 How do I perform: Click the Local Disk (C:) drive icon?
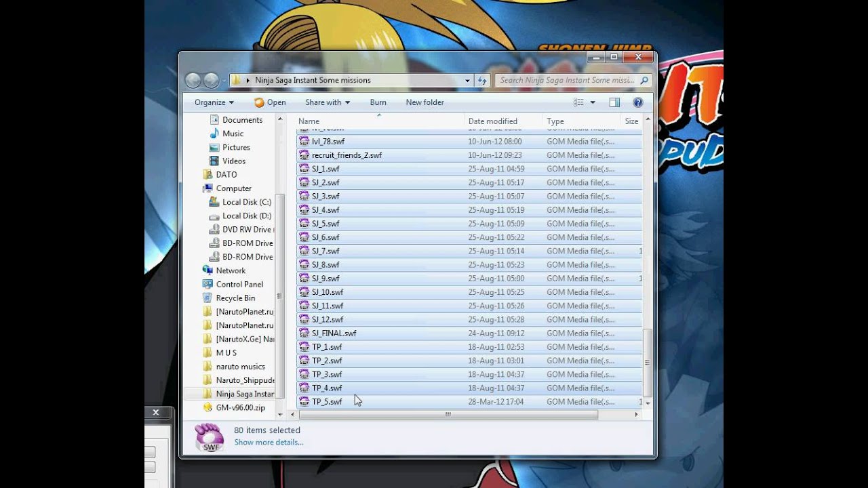(x=214, y=202)
